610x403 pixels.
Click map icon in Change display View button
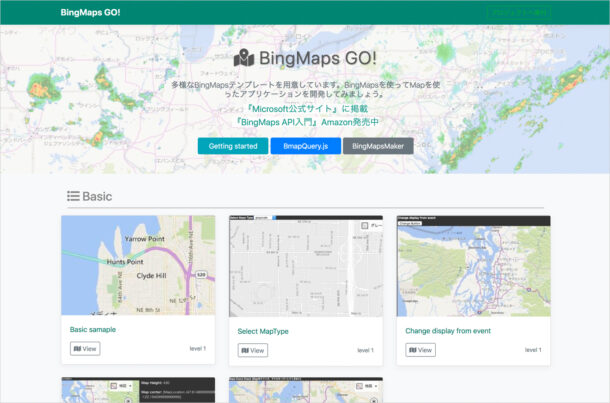pyautogui.click(x=413, y=350)
